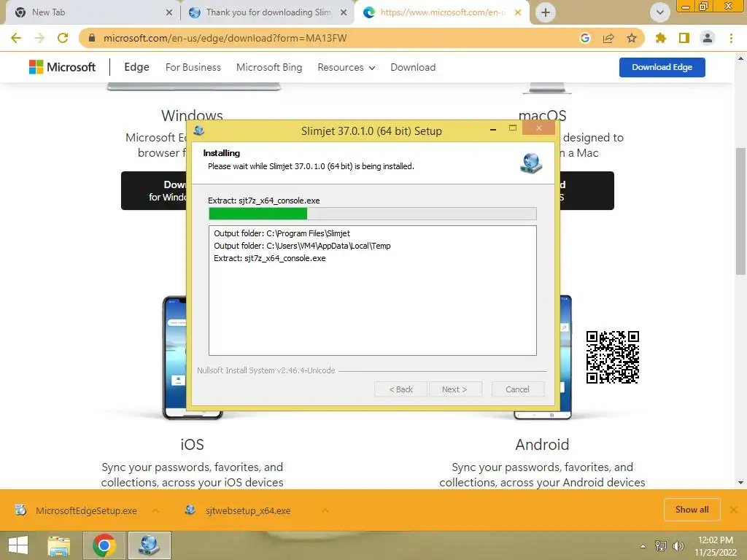
Task: Click the Output folder C:\Program Files\Slimjet line
Action: click(282, 233)
